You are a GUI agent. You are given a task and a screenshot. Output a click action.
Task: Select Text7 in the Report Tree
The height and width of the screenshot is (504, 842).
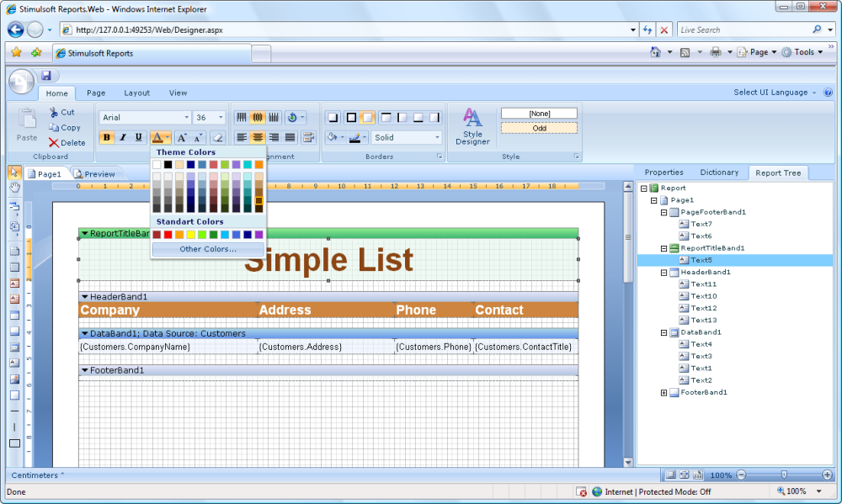701,224
